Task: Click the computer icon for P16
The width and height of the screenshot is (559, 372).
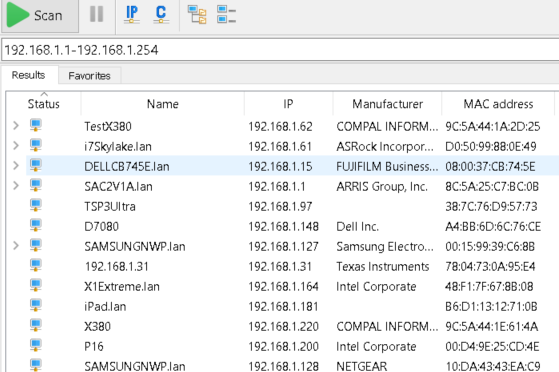Action: pos(36,345)
